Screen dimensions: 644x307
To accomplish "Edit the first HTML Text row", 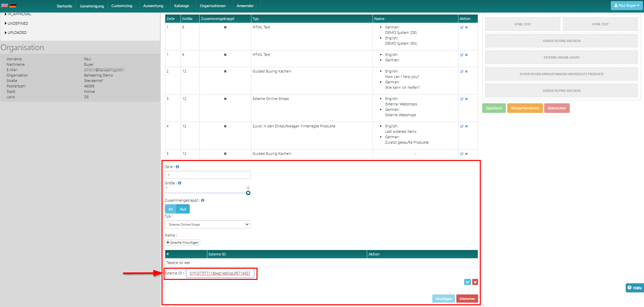I will coord(461,27).
